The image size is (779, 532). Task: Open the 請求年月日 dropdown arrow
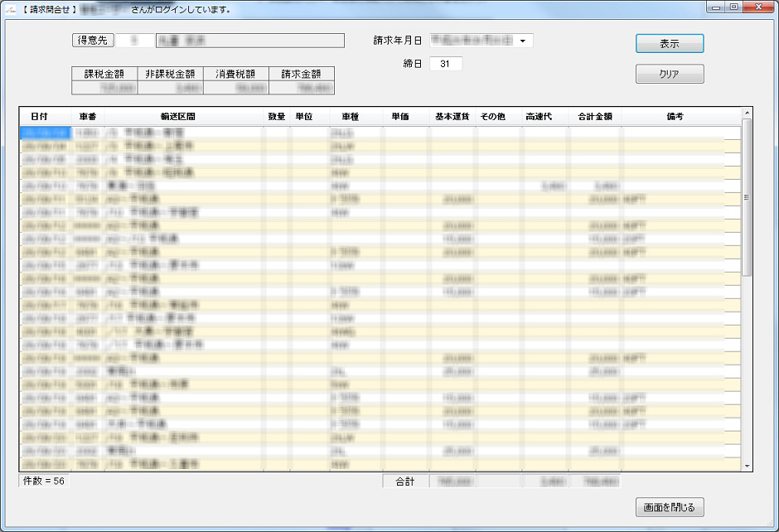point(523,41)
